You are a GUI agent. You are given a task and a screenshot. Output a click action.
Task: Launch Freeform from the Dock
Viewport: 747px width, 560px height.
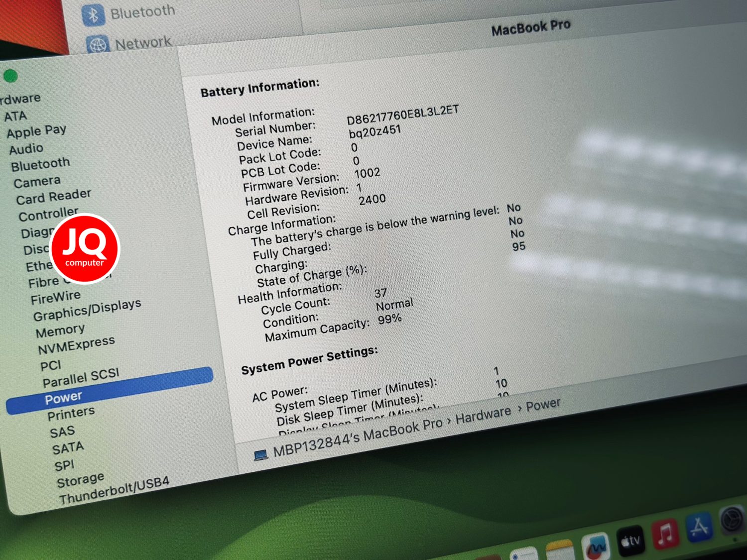(597, 546)
